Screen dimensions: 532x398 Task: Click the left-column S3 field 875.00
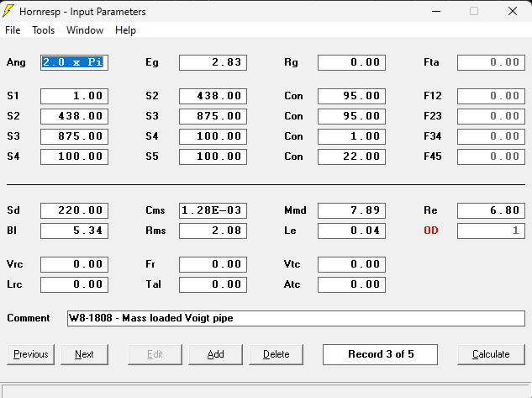[x=74, y=136]
